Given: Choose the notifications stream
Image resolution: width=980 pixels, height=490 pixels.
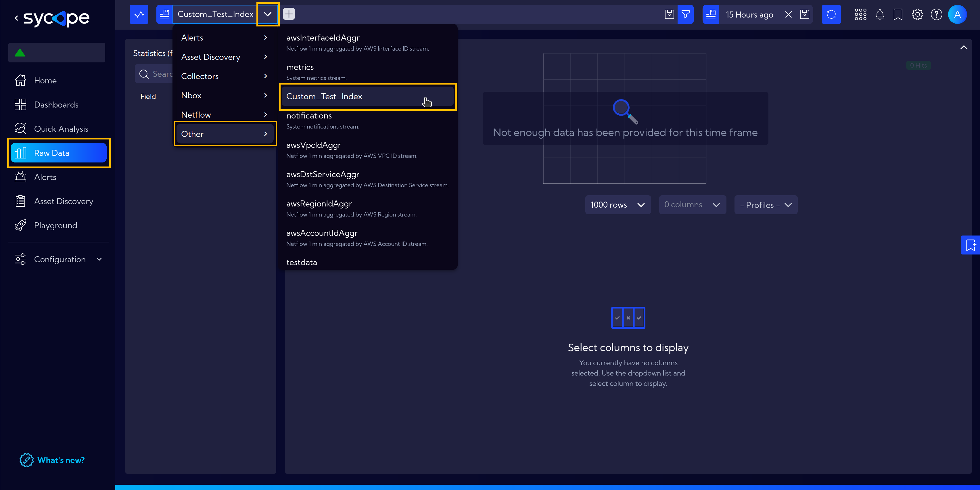Looking at the screenshot, I should (368, 120).
